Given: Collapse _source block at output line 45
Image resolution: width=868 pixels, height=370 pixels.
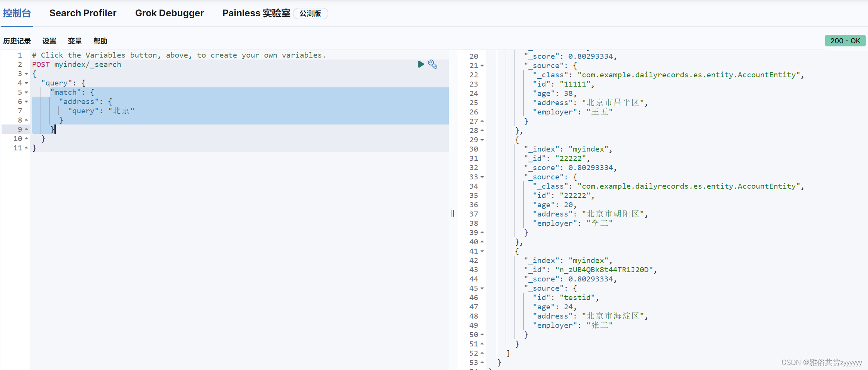Looking at the screenshot, I should [482, 288].
